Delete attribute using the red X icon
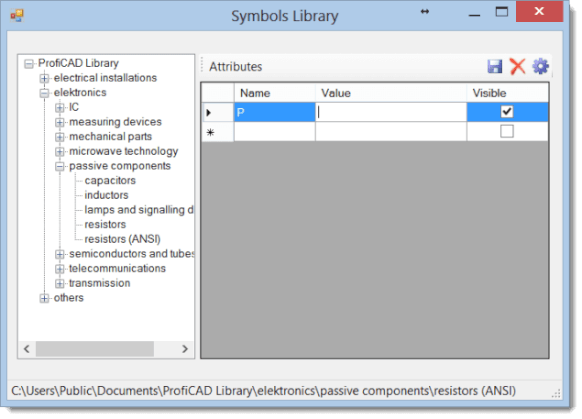This screenshot has width=582, height=419. click(517, 67)
